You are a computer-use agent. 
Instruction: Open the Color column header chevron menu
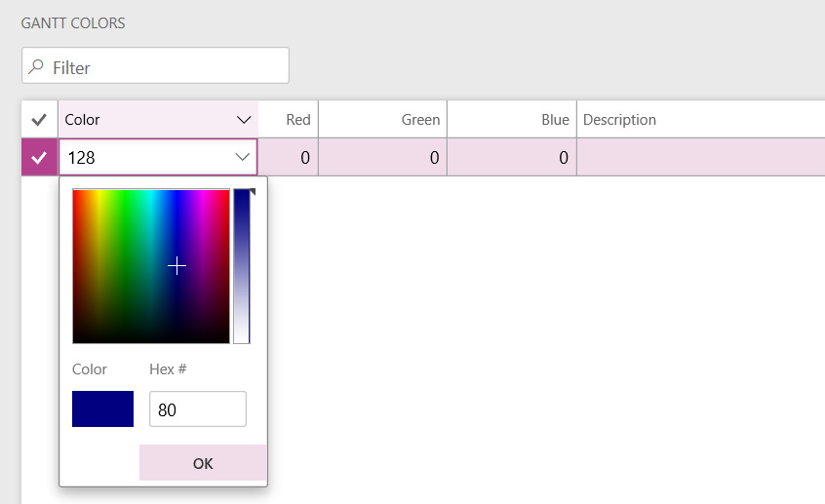click(x=244, y=120)
